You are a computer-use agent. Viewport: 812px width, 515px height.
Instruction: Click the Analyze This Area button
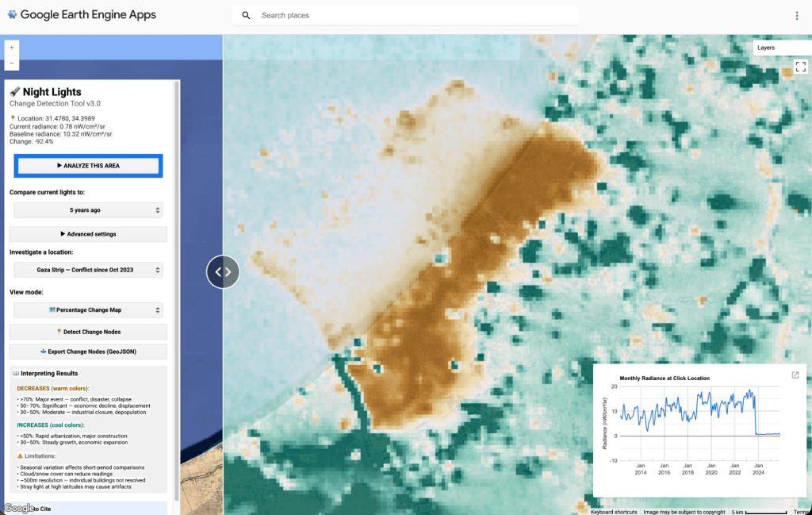tap(88, 166)
